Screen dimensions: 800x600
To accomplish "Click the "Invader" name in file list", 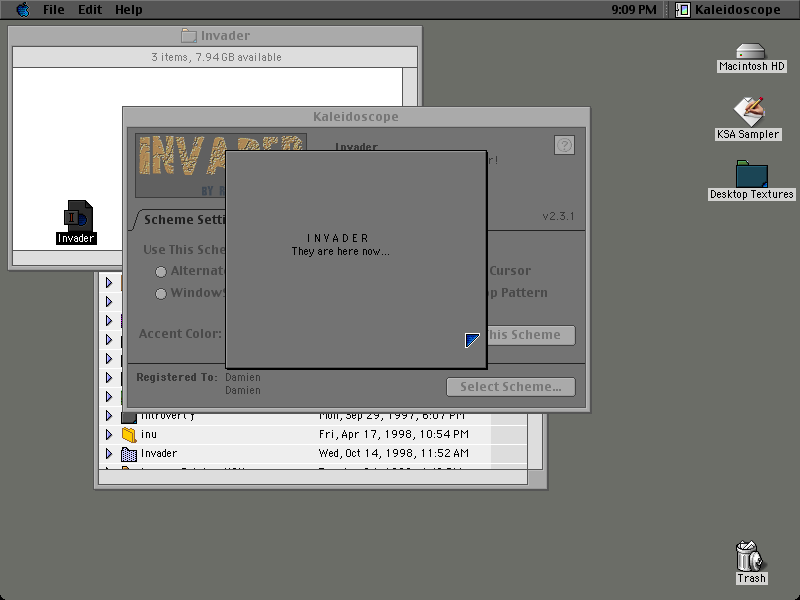I will point(159,454).
